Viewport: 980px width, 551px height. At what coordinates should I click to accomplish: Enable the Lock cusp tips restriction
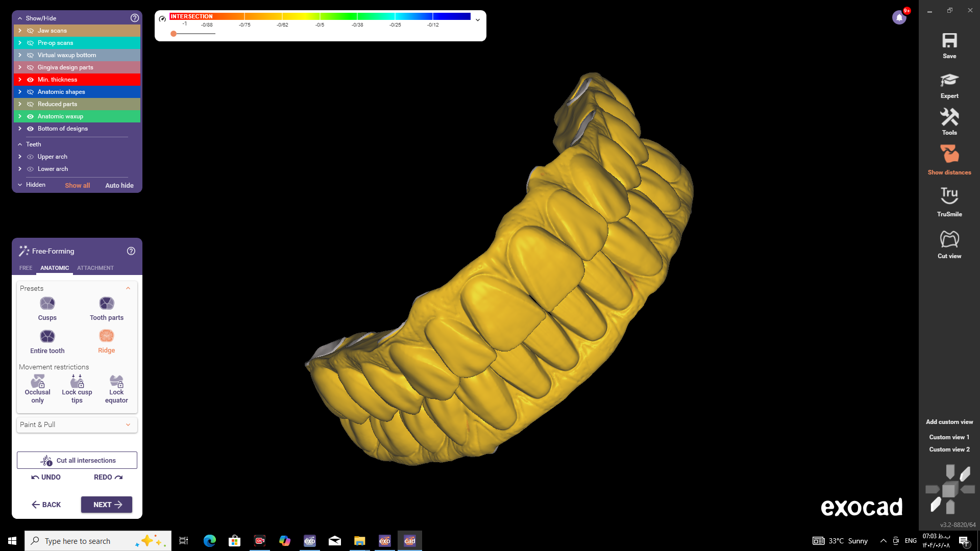click(x=77, y=382)
